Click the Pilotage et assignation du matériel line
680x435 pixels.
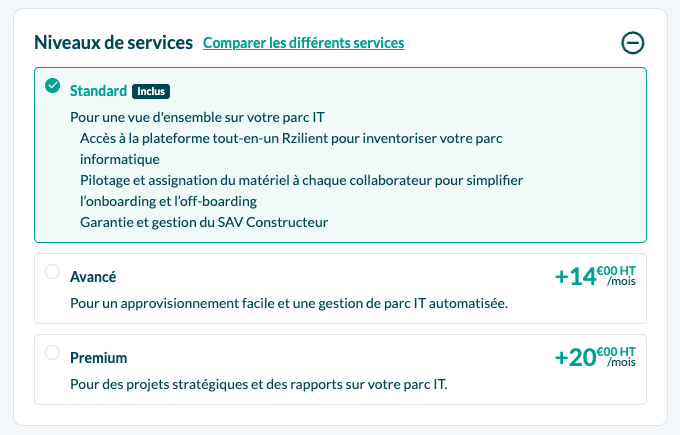(x=301, y=180)
